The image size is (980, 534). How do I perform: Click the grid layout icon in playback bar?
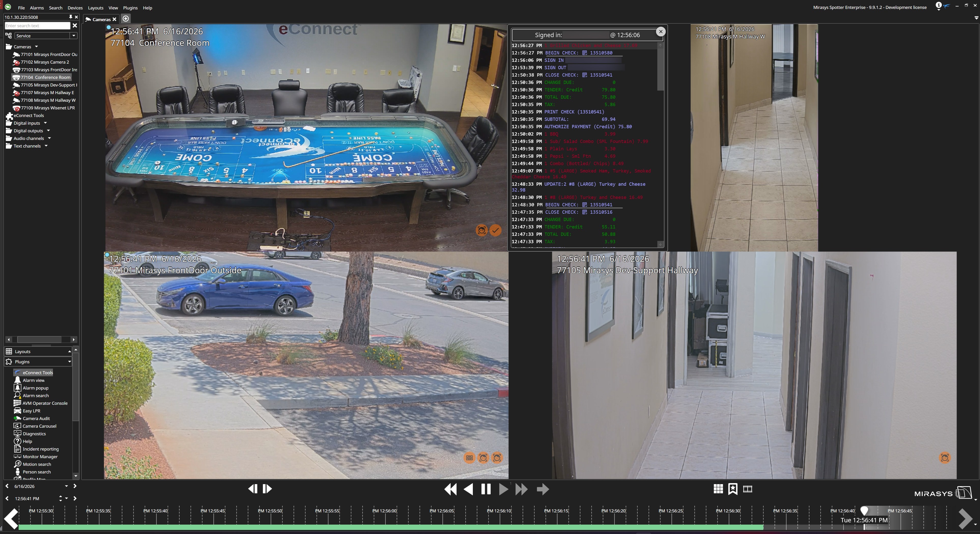pos(718,489)
